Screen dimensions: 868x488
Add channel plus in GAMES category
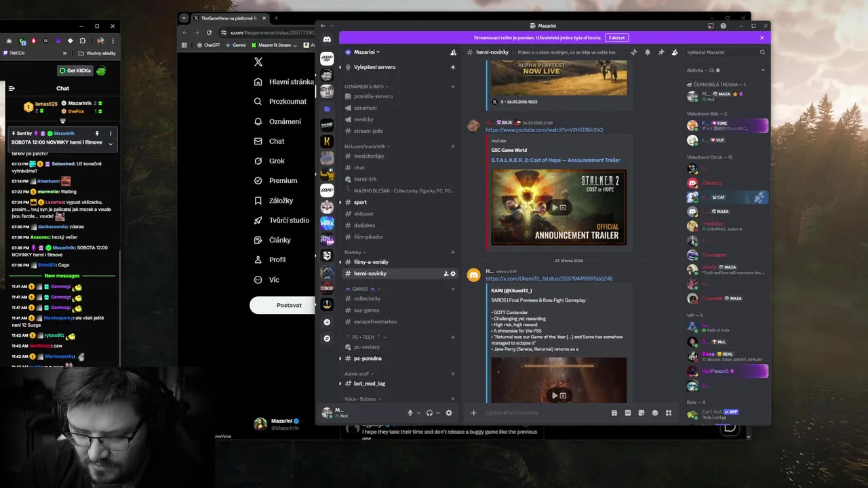point(453,289)
